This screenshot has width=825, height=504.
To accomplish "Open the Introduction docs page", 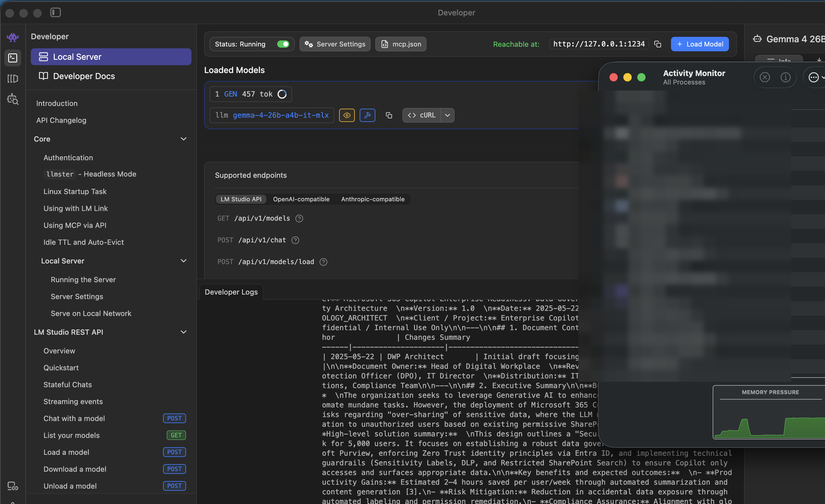I will (57, 104).
